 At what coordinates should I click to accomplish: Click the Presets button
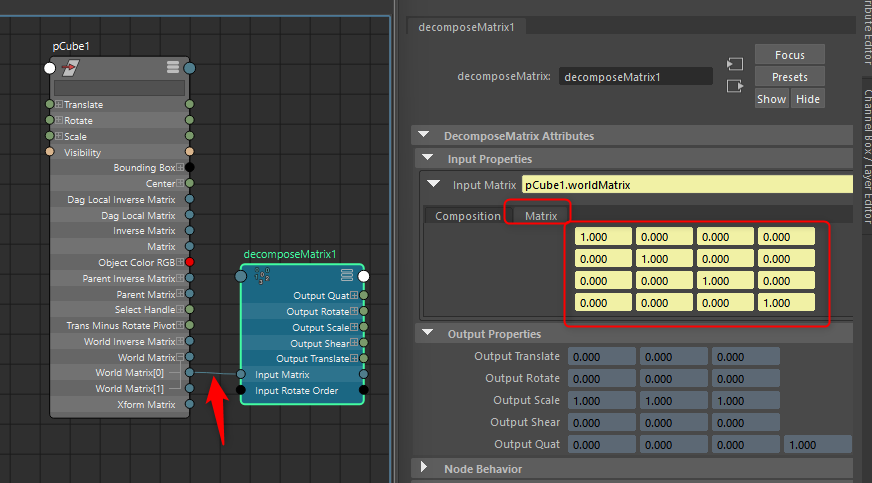[790, 77]
